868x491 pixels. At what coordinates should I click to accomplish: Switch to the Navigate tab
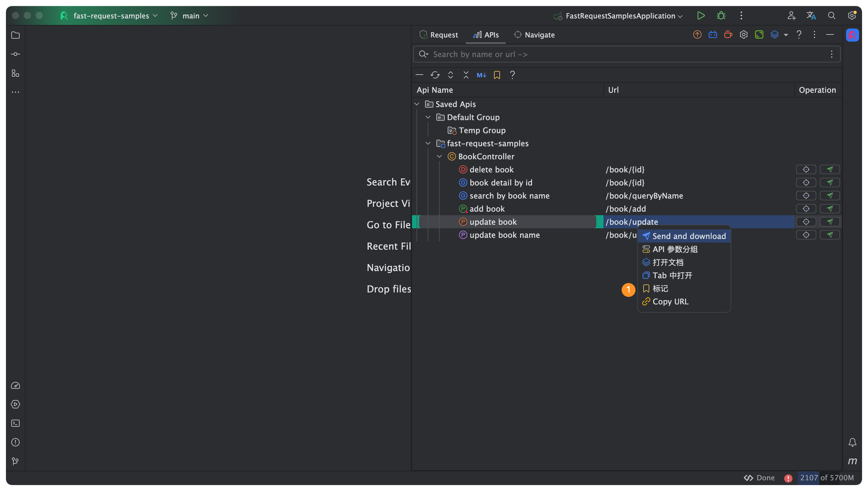tap(534, 35)
